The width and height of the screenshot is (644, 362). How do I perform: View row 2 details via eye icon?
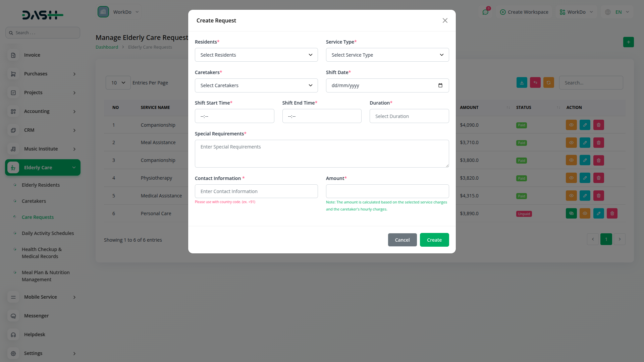571,143
